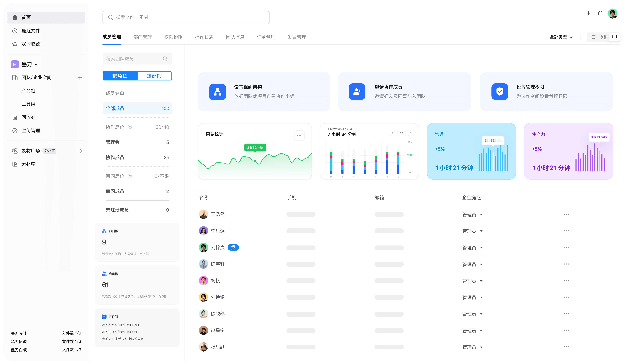This screenshot has height=364, width=629.
Task: Click the 搜索团队成员 search field
Action: (137, 59)
